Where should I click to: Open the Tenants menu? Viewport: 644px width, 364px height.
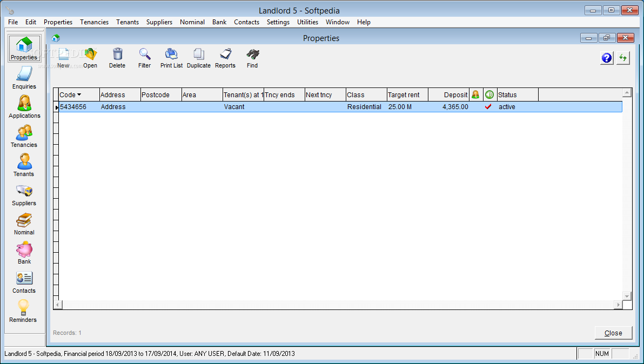coord(128,22)
